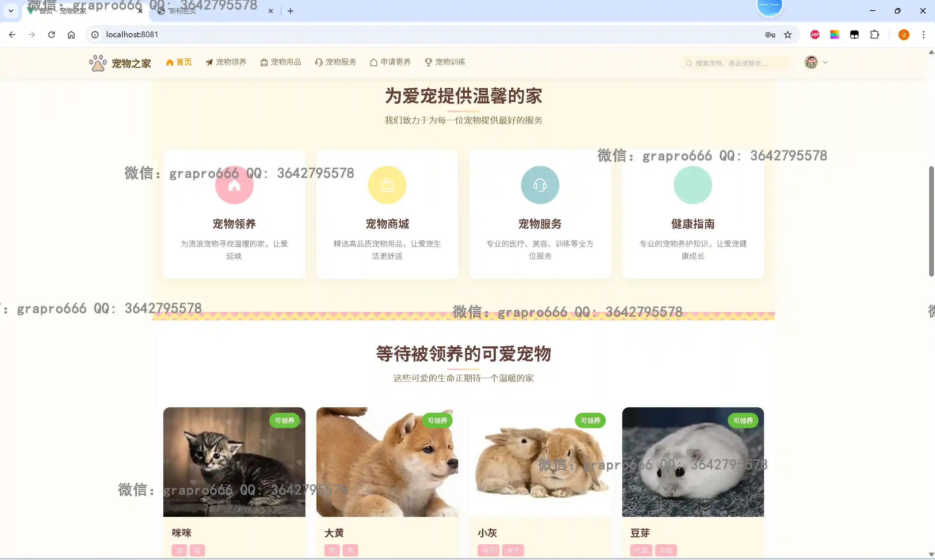Viewport: 935px width, 560px height.
Task: Go to the 宠物用品 navigation item
Action: pyautogui.click(x=281, y=62)
